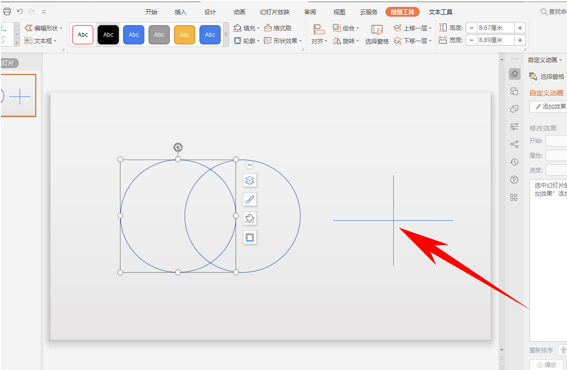567x370 pixels.
Task: Click the share sidebar icon
Action: (514, 144)
